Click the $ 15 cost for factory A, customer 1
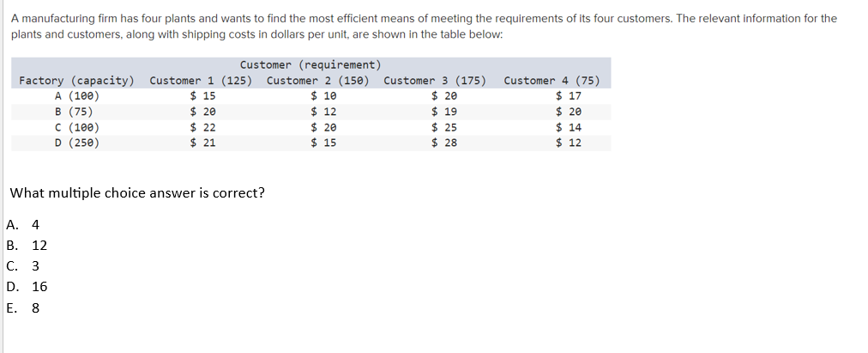Screen dimensions: 868x353 tap(202, 96)
